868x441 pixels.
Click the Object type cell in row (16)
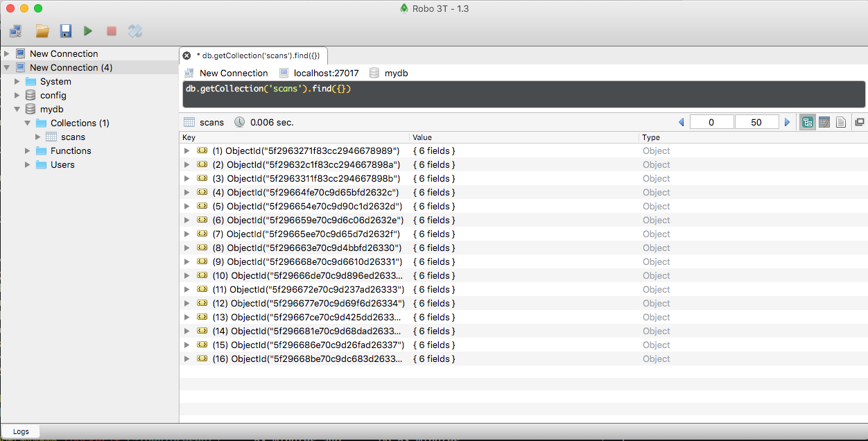tap(656, 358)
